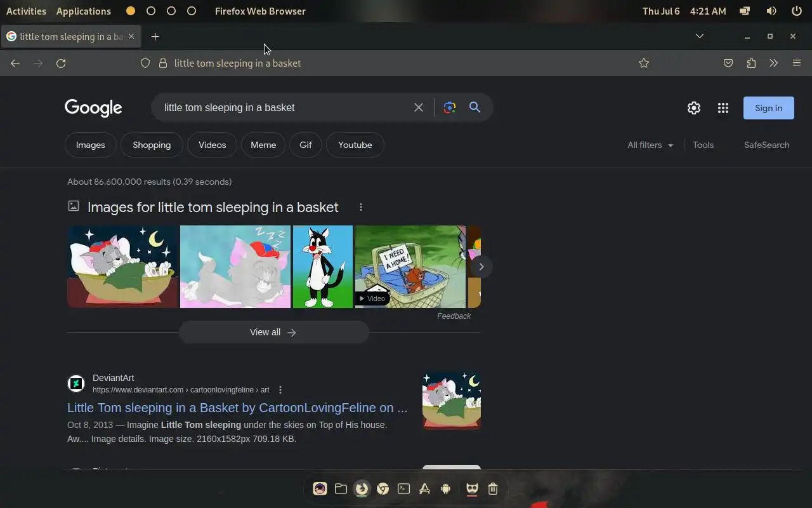
Task: Open Google quick settings gear
Action: (694, 108)
